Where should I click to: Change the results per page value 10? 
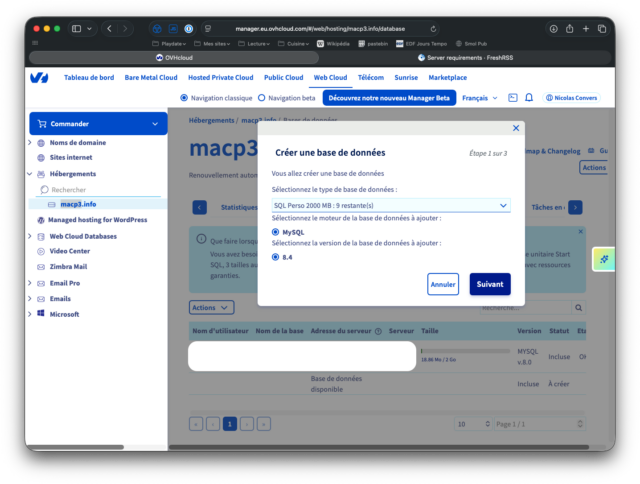(473, 424)
